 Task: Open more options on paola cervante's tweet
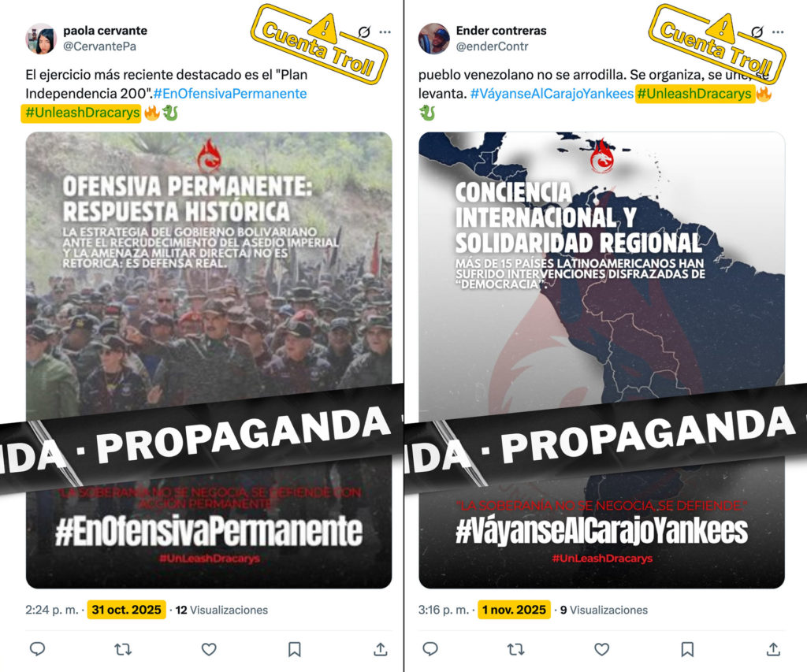pos(385,32)
